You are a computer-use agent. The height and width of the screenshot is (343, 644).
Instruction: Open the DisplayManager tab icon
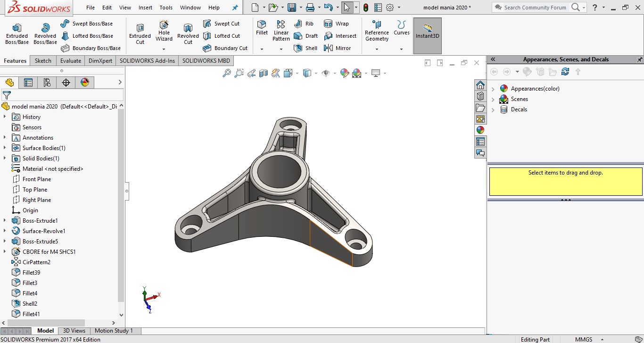point(85,83)
